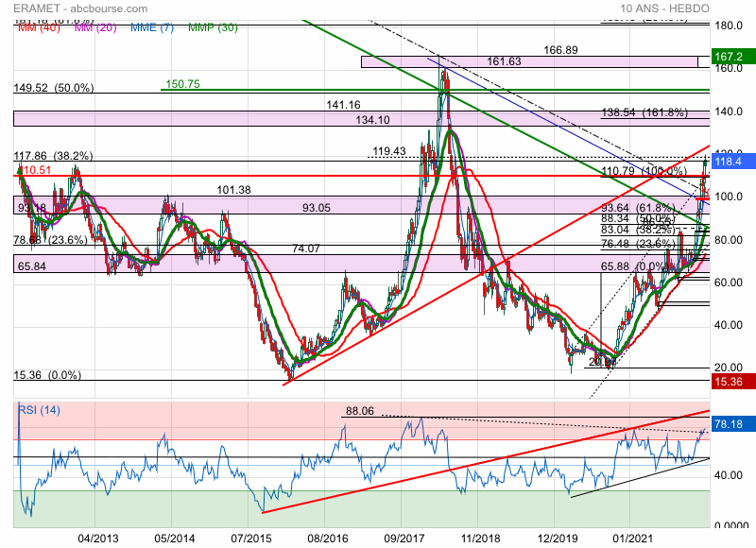This screenshot has width=756, height=548.
Task: Click the 20.00 price axis tick
Action: 729,368
